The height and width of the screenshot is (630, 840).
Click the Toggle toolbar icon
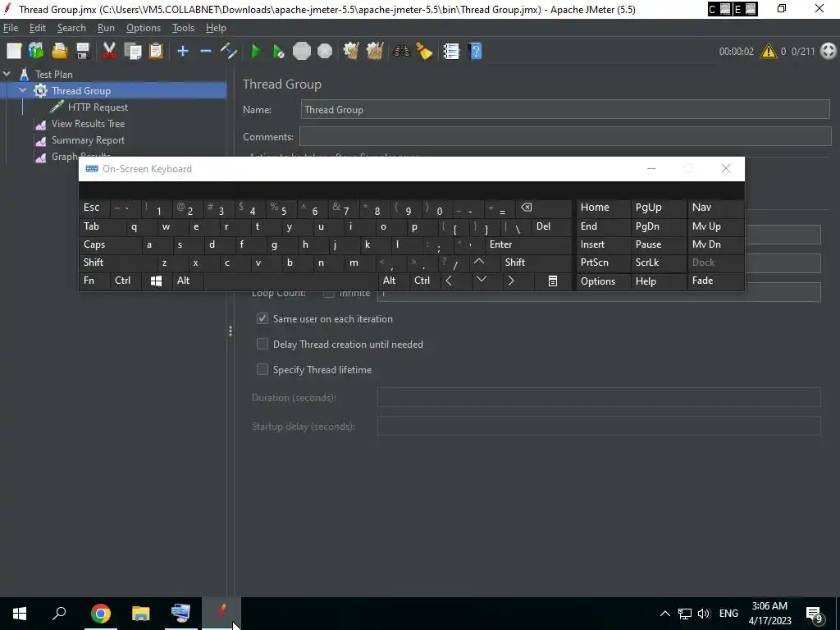click(x=229, y=52)
